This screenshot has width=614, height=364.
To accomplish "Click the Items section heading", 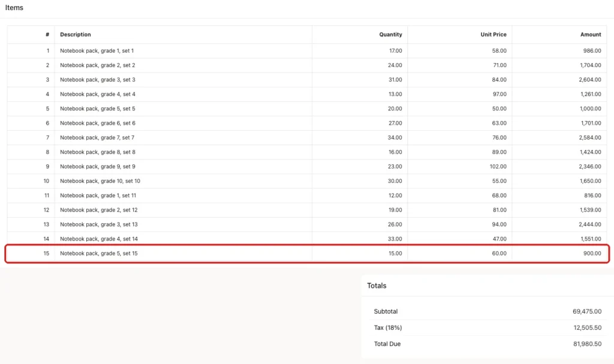I will tap(14, 8).
